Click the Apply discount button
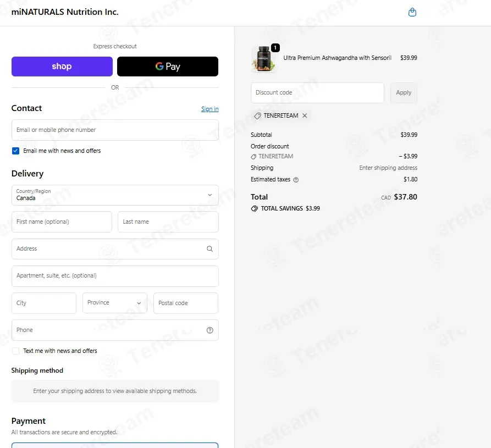 404,93
